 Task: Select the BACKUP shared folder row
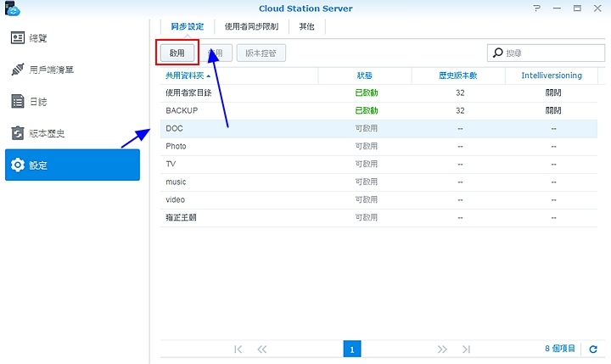(x=378, y=110)
